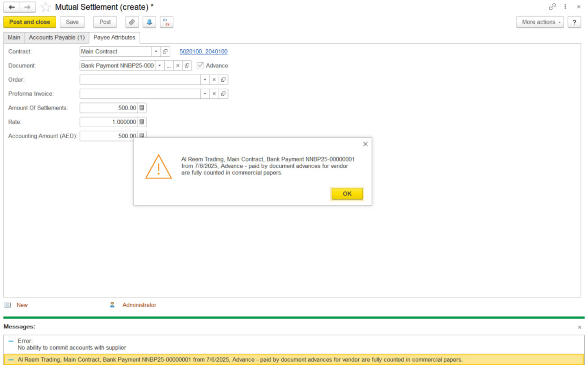
Task: Copy the document link via chain icon
Action: (552, 7)
